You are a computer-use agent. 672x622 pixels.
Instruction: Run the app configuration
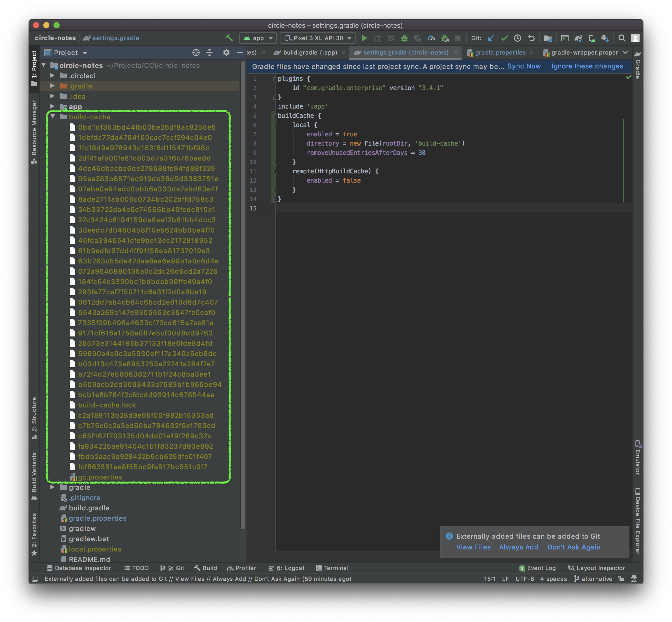coord(365,38)
